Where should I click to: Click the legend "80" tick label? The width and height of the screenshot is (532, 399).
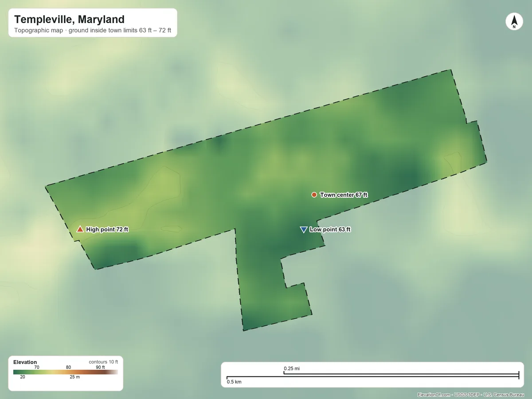(x=68, y=367)
